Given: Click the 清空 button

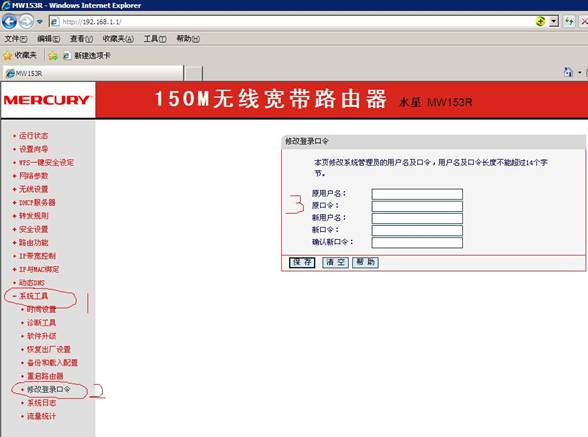Looking at the screenshot, I should pyautogui.click(x=335, y=262).
